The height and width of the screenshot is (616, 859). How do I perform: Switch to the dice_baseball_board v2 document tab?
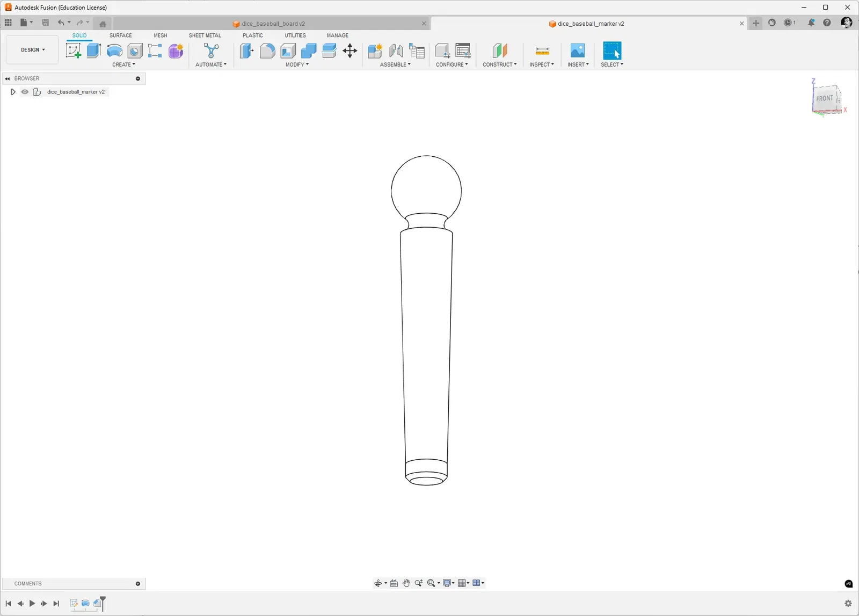point(273,24)
